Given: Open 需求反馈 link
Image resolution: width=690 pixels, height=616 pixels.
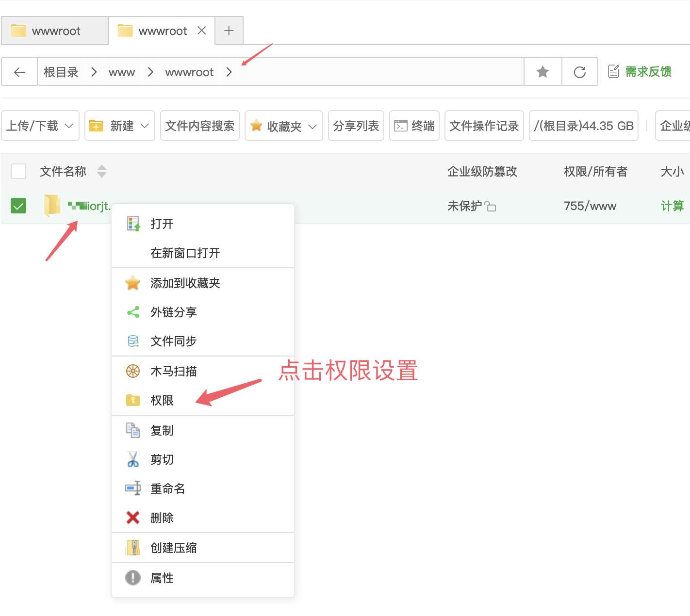Looking at the screenshot, I should [648, 72].
